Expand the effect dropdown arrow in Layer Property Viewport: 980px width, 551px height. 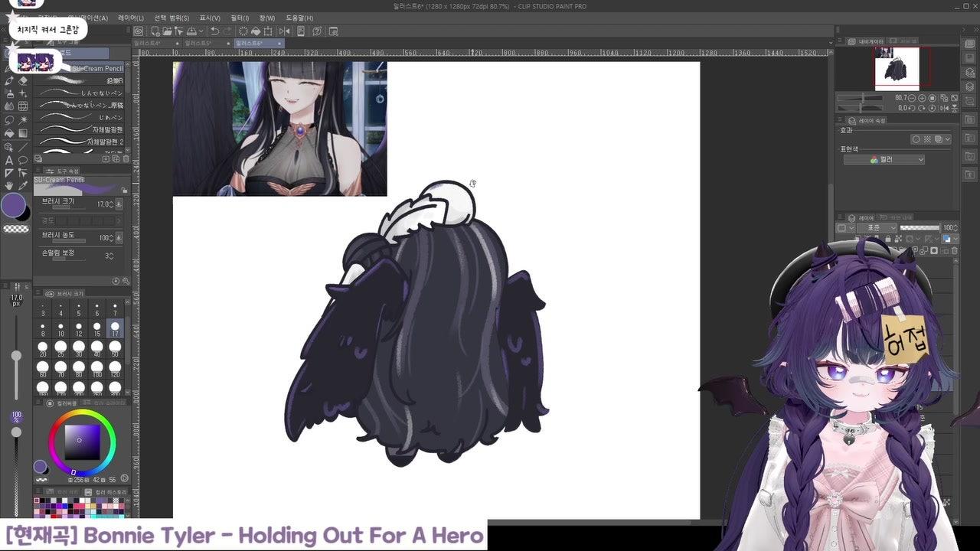click(947, 139)
